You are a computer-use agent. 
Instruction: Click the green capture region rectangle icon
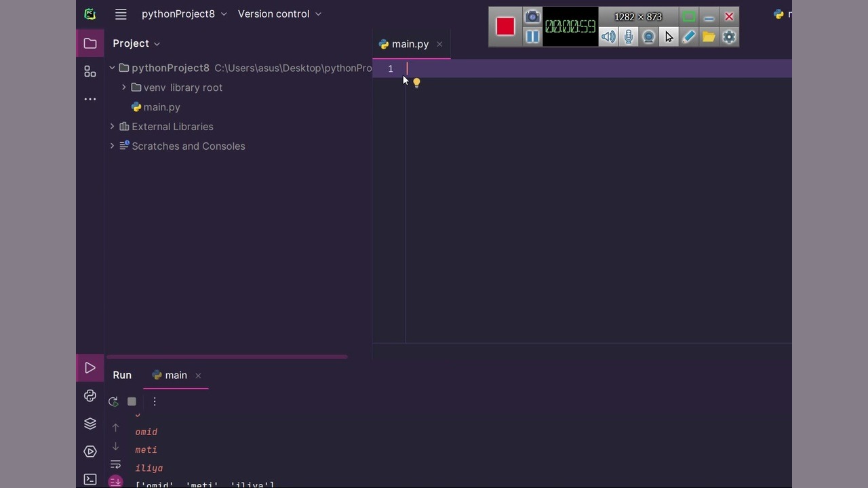[689, 16]
